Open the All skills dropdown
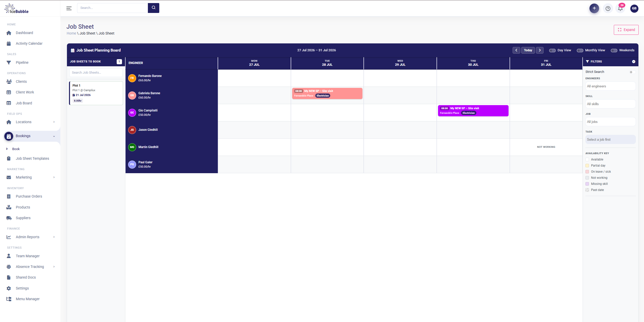This screenshot has width=644, height=322. tap(610, 104)
